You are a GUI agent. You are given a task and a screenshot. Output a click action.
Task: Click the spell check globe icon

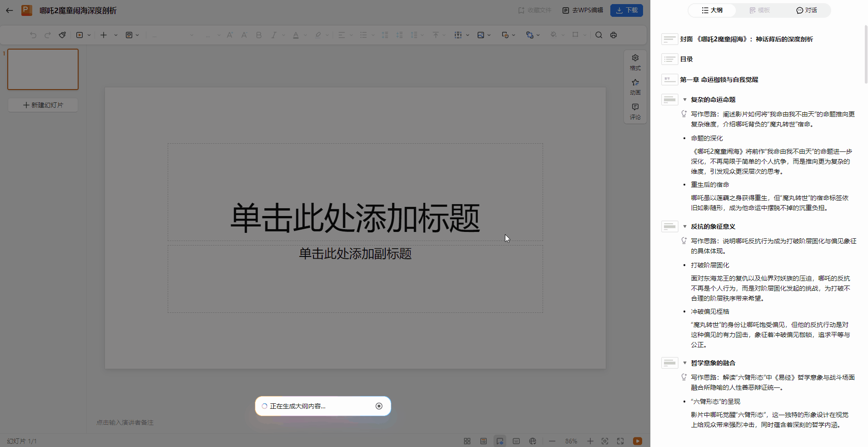click(x=533, y=441)
